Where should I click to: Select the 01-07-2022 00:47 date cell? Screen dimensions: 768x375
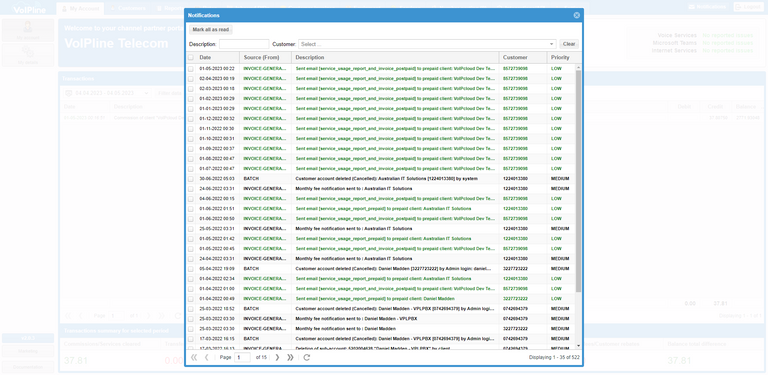coord(216,168)
